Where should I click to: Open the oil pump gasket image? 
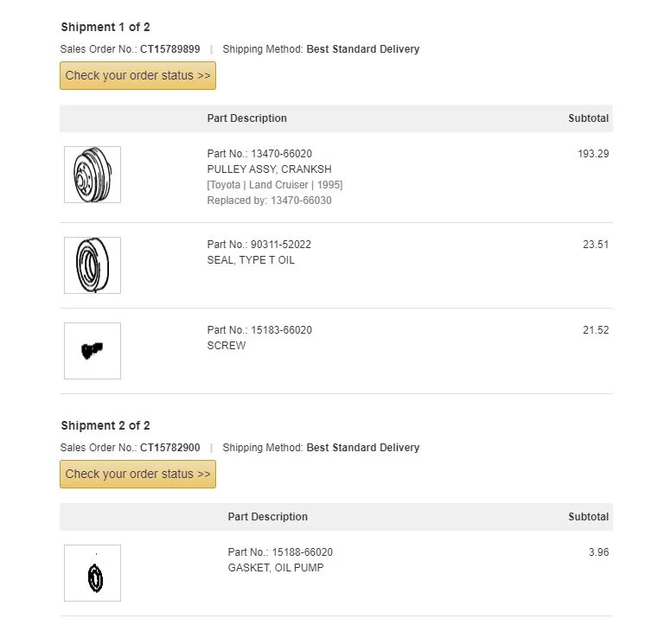point(93,573)
